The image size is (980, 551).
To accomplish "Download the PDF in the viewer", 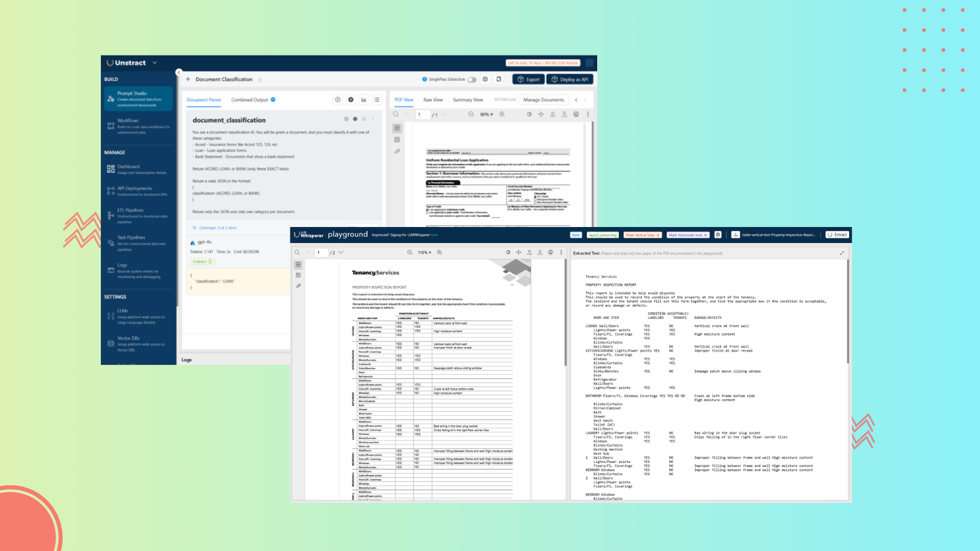I will point(565,114).
